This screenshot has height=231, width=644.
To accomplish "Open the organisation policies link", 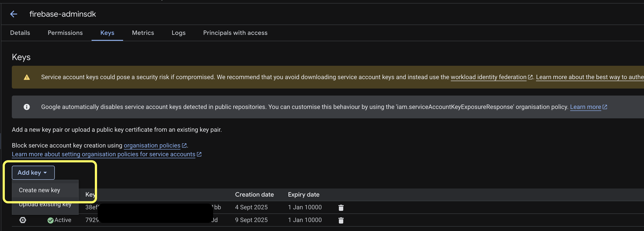I will [x=152, y=145].
